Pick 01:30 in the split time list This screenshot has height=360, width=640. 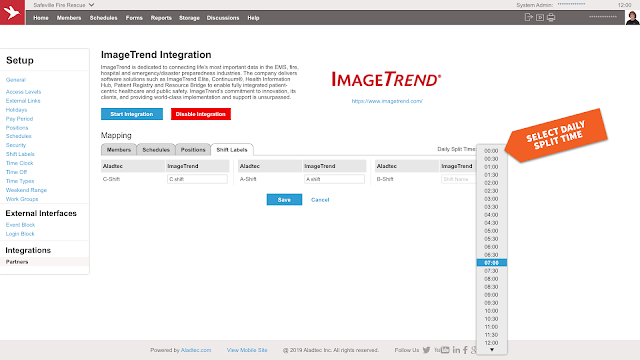point(491,175)
